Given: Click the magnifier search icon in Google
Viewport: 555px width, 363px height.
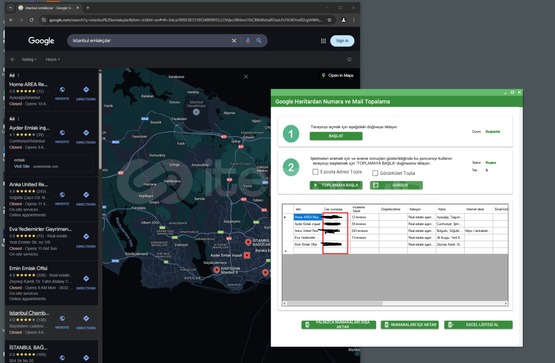Looking at the screenshot, I should tap(259, 41).
